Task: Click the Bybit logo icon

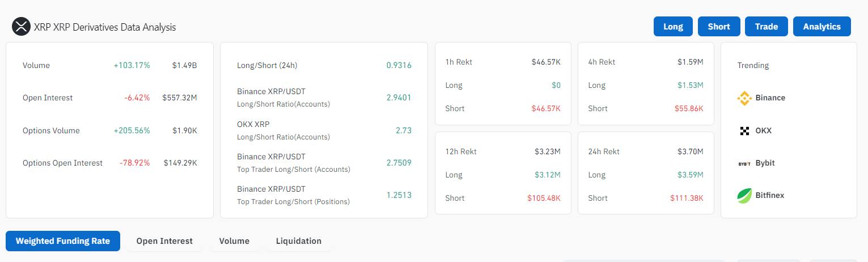Action: click(744, 163)
